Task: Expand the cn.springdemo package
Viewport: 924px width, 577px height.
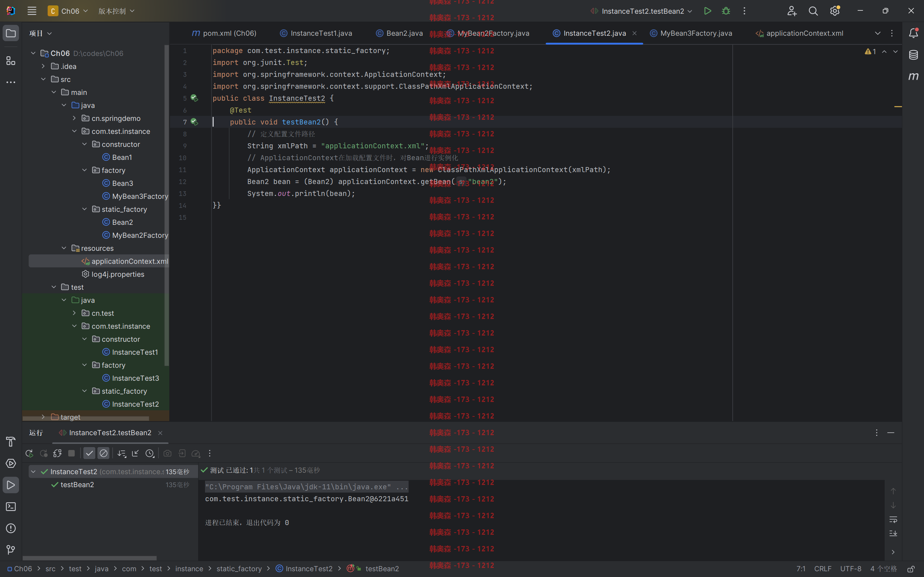Action: click(x=74, y=118)
